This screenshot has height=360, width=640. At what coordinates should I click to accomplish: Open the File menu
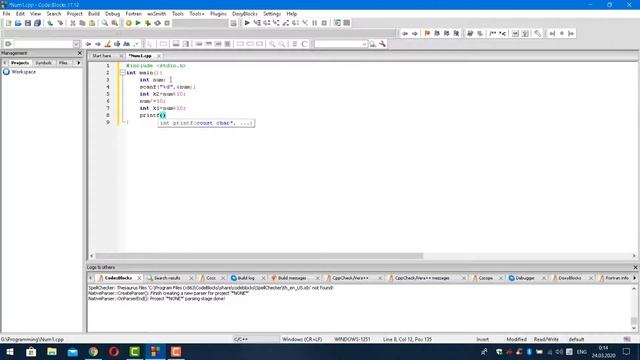(7, 14)
